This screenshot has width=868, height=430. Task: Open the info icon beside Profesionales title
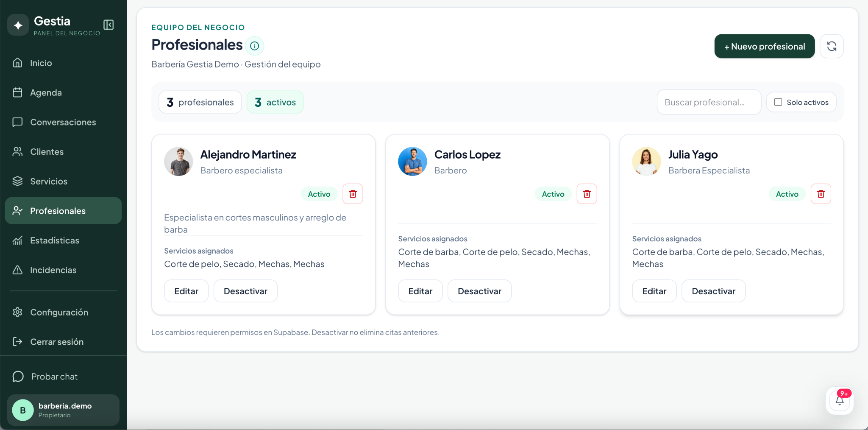pyautogui.click(x=254, y=46)
